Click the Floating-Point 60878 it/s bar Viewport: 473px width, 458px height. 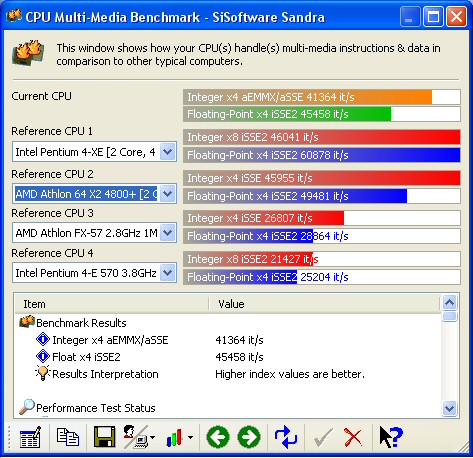pyautogui.click(x=322, y=155)
